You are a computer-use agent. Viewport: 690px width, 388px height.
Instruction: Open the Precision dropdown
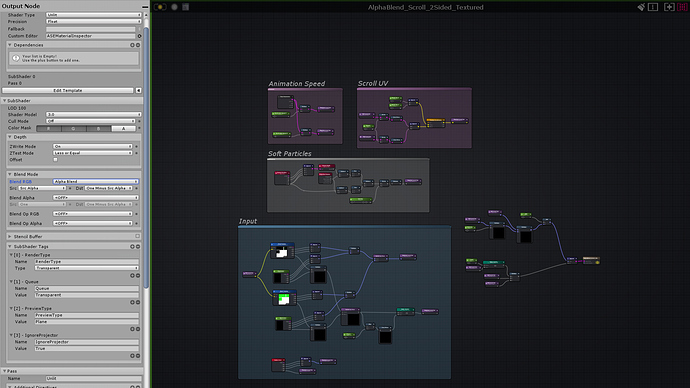tap(94, 22)
